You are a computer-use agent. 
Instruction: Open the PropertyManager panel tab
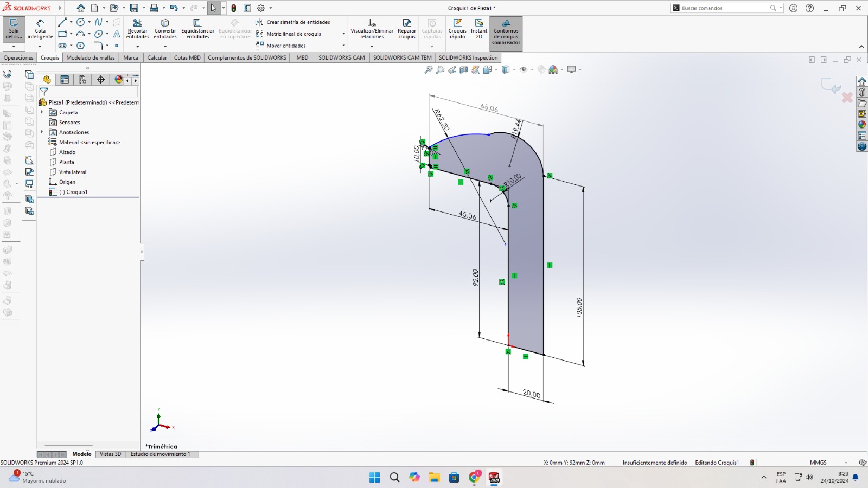[x=65, y=80]
